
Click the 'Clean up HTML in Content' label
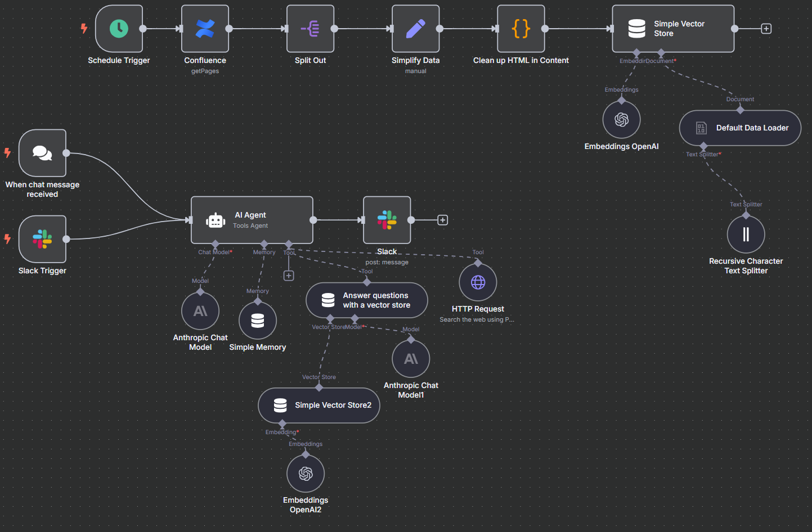click(x=521, y=60)
